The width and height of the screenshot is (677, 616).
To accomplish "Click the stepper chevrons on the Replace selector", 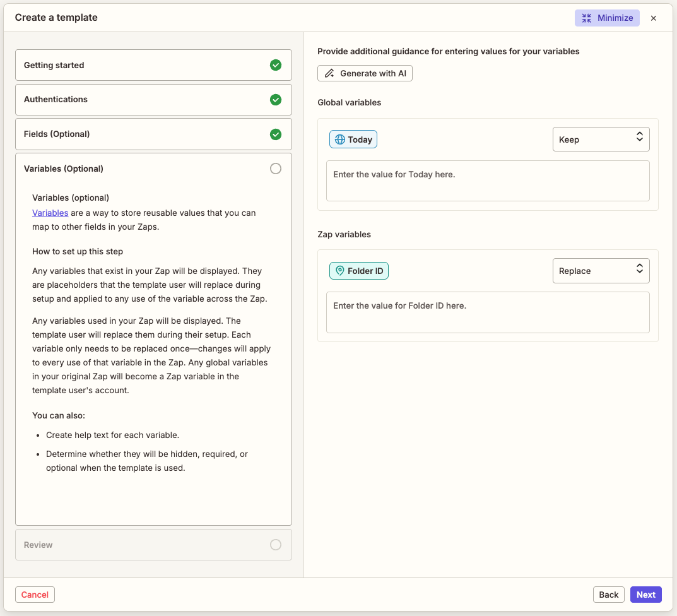I will [x=640, y=270].
